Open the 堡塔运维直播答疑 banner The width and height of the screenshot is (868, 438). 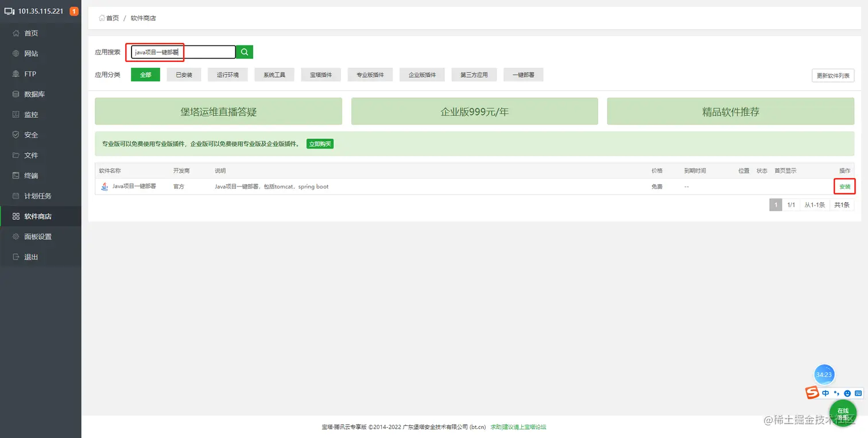pyautogui.click(x=218, y=111)
